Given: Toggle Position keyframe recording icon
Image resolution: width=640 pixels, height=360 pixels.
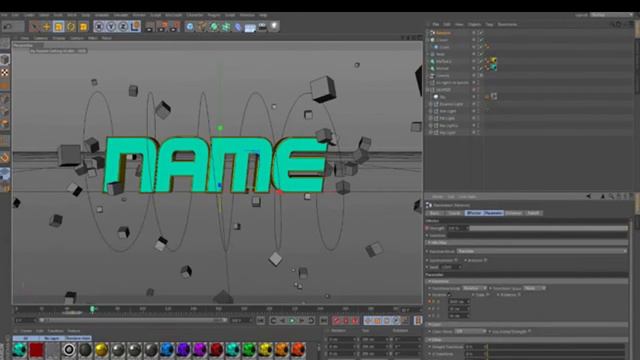Looking at the screenshot, I should tap(369, 321).
